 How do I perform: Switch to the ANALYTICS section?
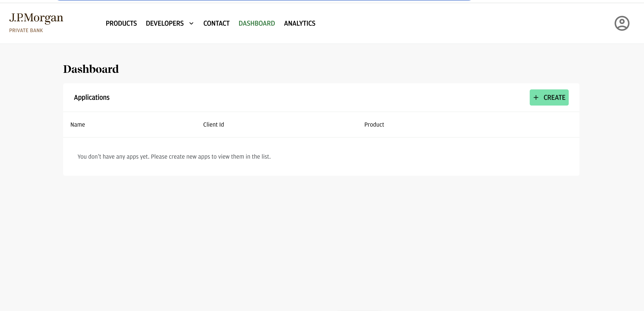300,23
